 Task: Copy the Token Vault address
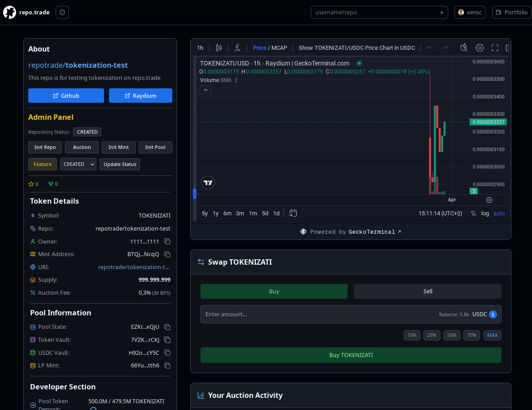pyautogui.click(x=167, y=340)
